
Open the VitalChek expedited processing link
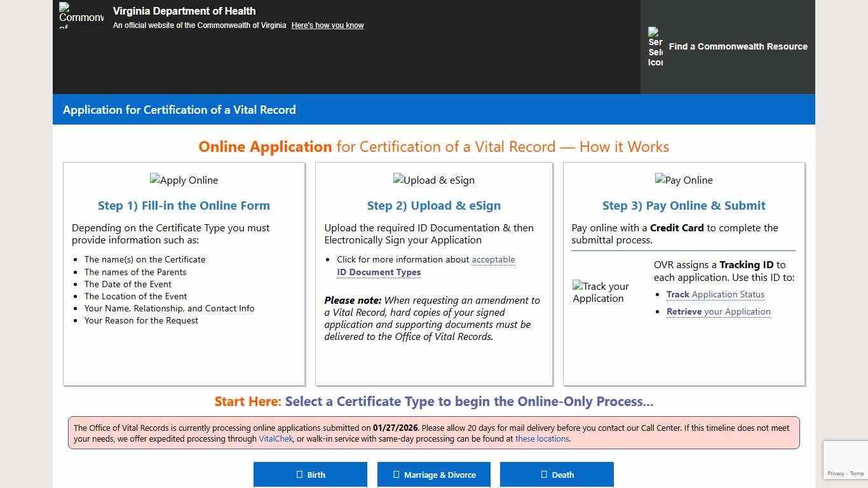pyautogui.click(x=276, y=439)
